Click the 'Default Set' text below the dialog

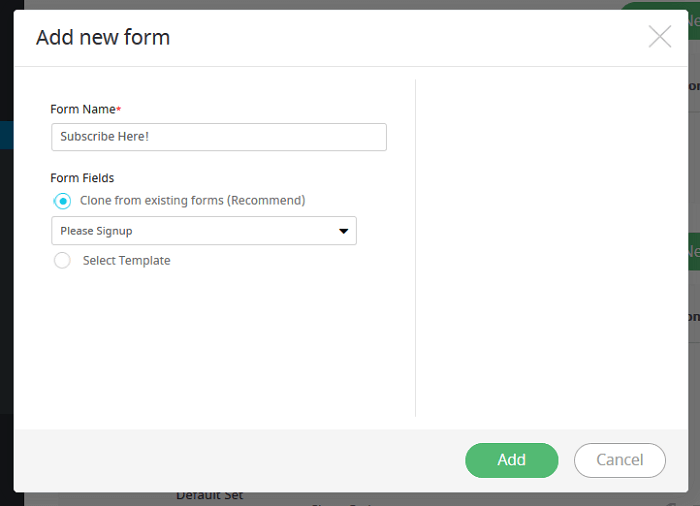click(x=209, y=496)
